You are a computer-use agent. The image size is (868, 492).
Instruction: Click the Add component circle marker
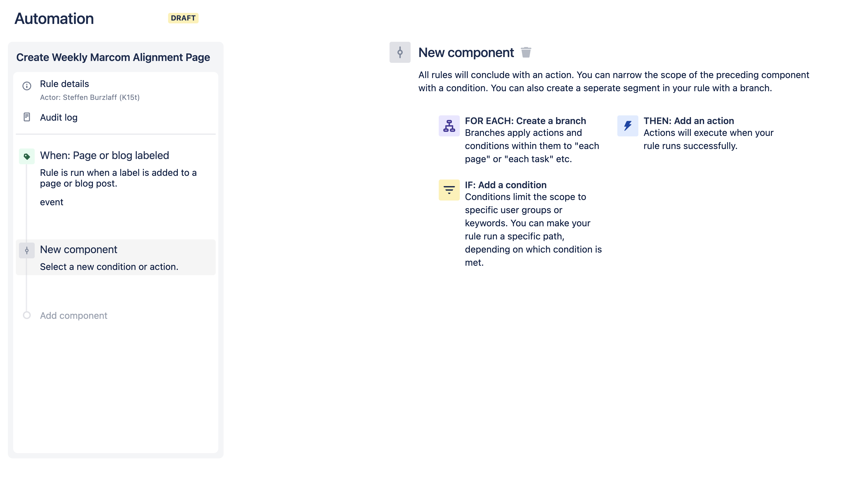point(27,315)
